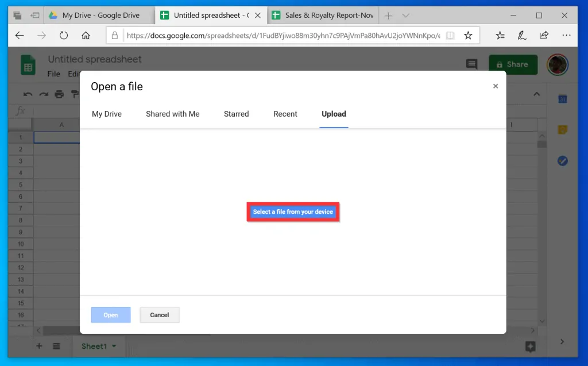Toggle reading view icon in address bar
Image resolution: width=588 pixels, height=366 pixels.
[450, 36]
